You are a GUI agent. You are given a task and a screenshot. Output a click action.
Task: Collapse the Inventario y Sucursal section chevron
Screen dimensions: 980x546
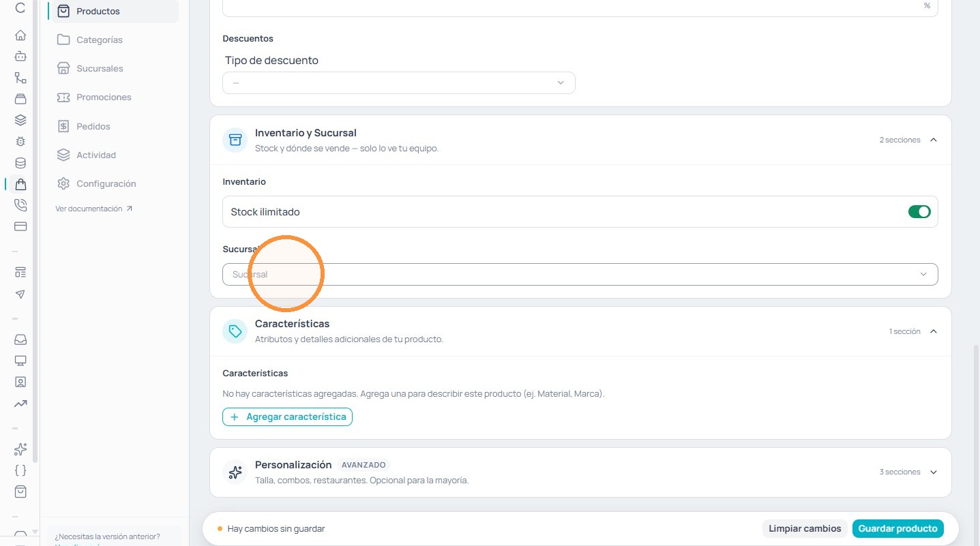[934, 140]
